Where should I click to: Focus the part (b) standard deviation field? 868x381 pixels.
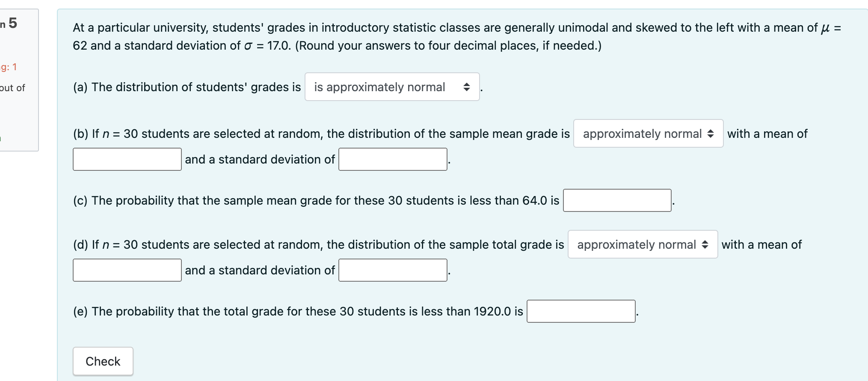(393, 159)
